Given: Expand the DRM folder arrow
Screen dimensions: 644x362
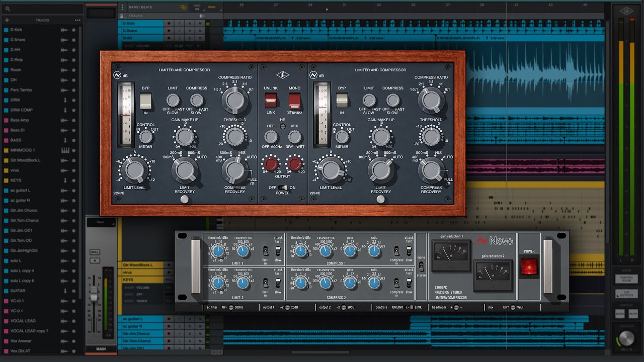Looking at the screenshot, I should pos(65,100).
